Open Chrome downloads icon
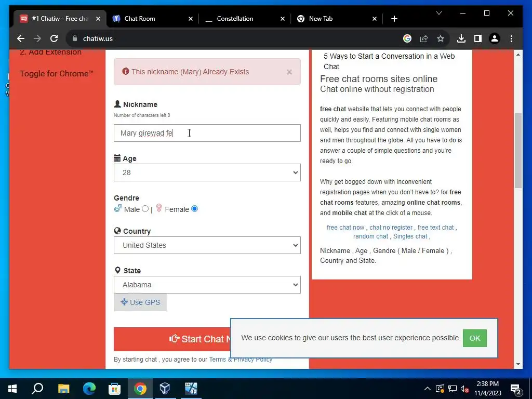The image size is (532, 399). (461, 38)
